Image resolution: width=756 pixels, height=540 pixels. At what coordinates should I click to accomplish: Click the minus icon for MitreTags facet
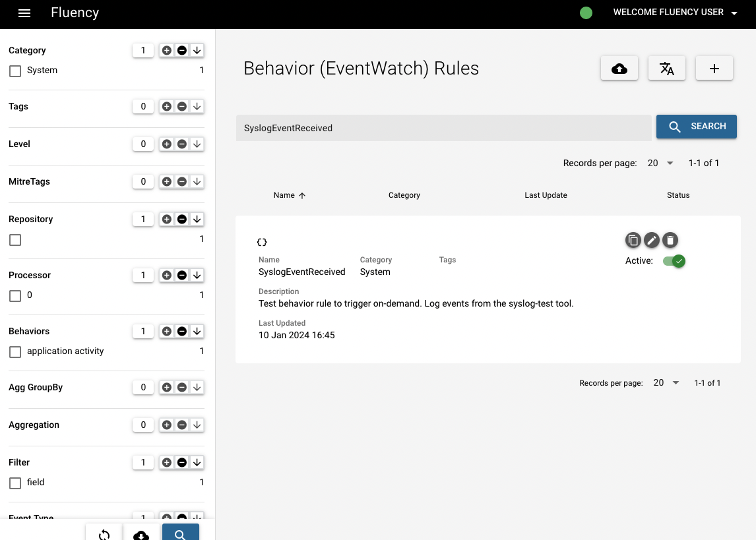click(182, 181)
